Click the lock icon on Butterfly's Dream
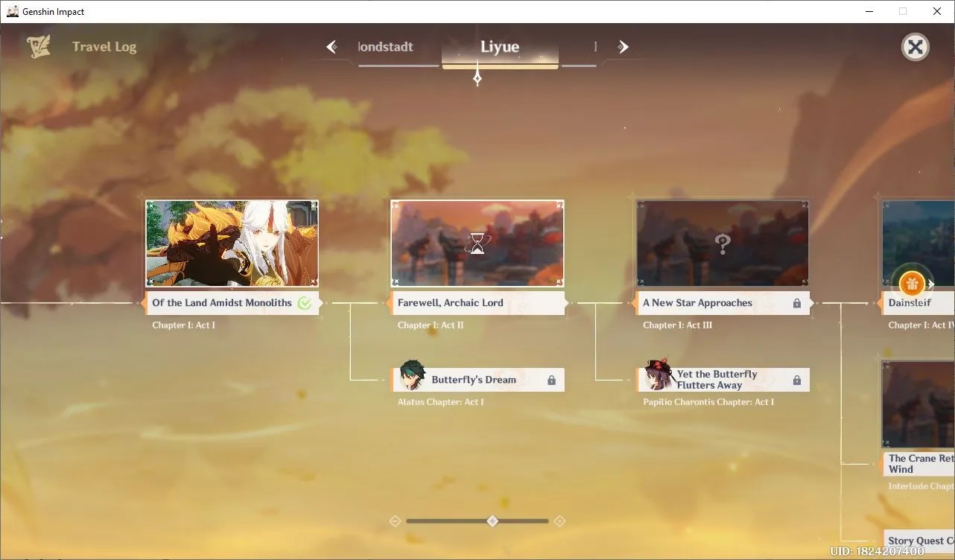Image resolution: width=955 pixels, height=560 pixels. pyautogui.click(x=552, y=380)
